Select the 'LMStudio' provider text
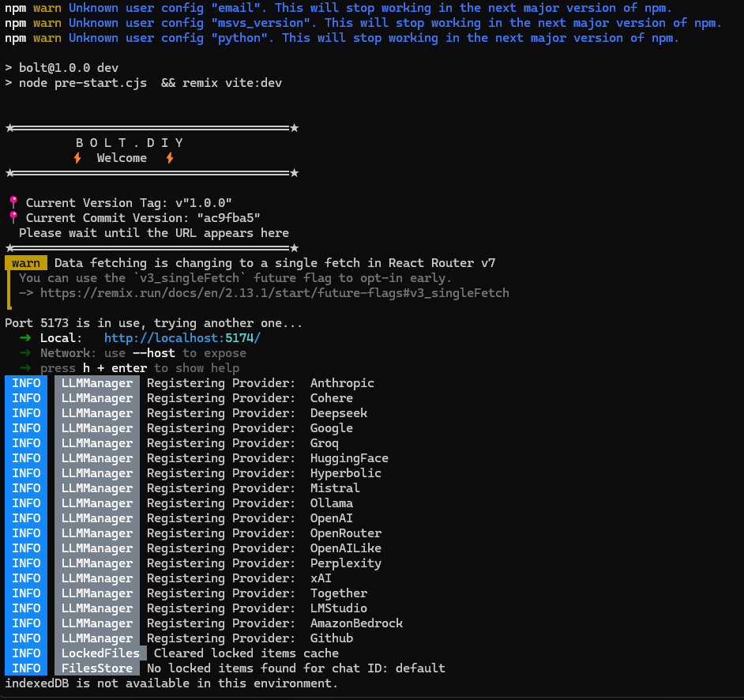This screenshot has height=700, width=744. click(338, 608)
